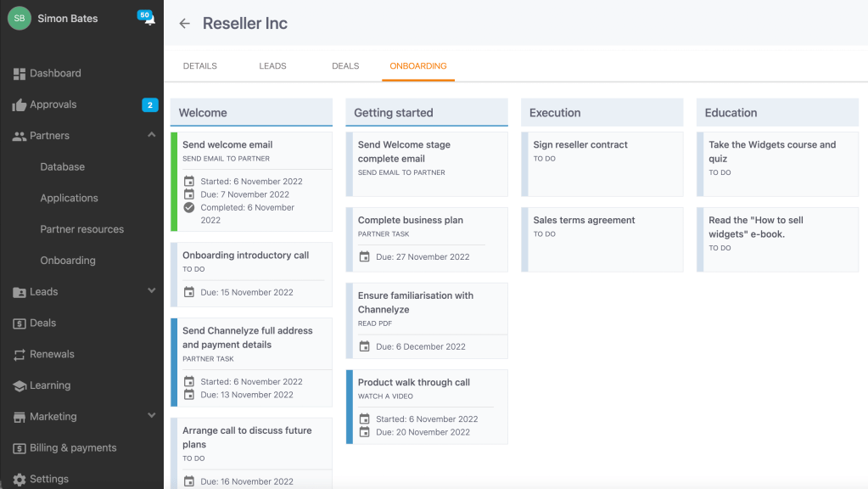Click the Renewals arrows icon in sidebar
This screenshot has width=868, height=489.
[20, 355]
